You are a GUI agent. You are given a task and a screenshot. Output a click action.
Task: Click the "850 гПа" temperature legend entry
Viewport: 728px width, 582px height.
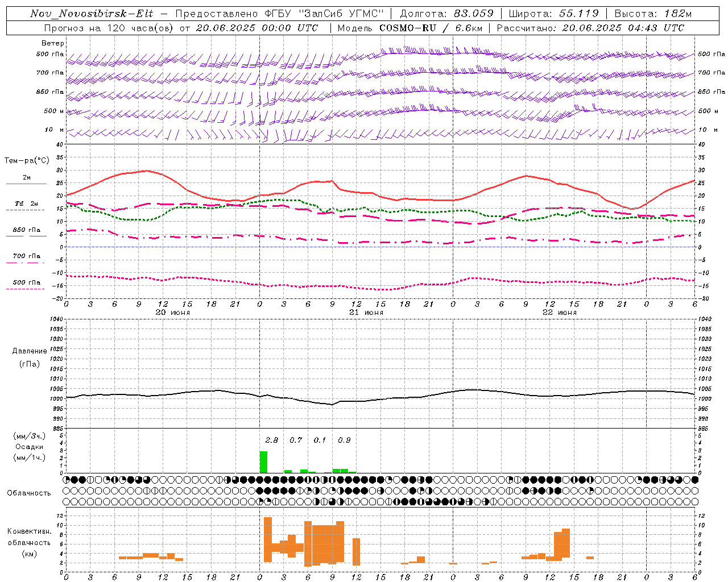coord(27,230)
